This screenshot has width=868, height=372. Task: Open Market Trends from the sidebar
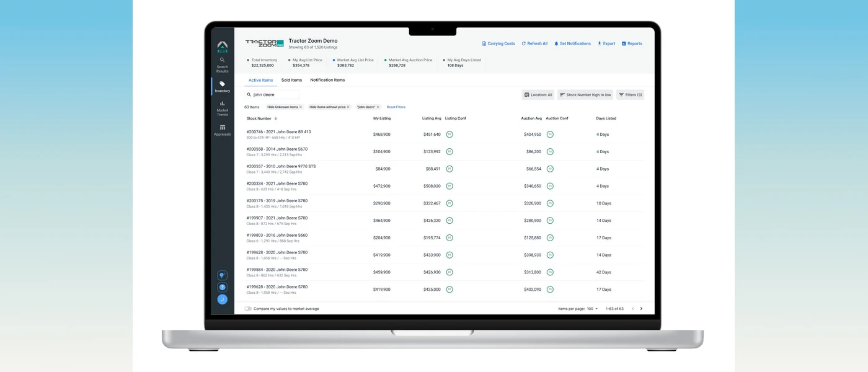[x=222, y=108]
